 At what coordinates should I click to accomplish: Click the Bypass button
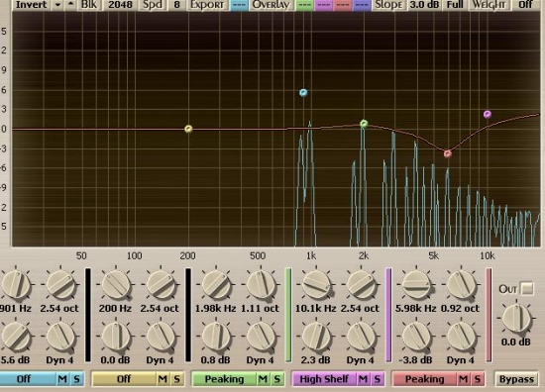pyautogui.click(x=516, y=379)
